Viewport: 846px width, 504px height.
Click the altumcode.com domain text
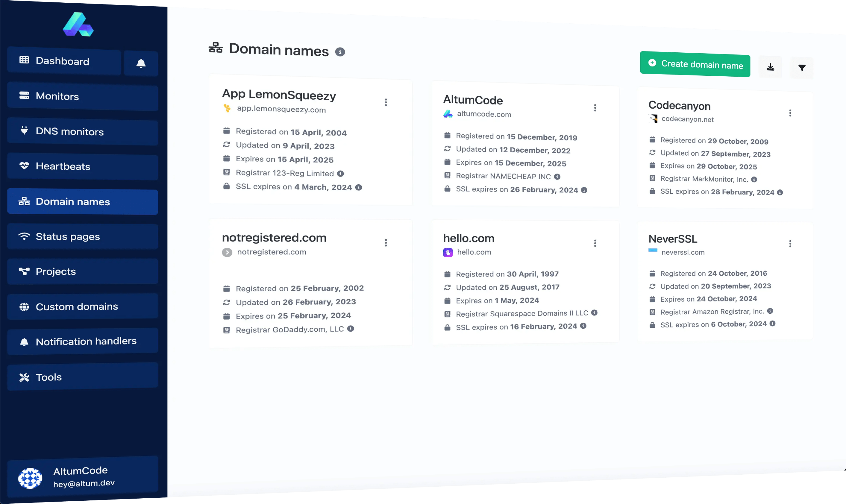[484, 114]
